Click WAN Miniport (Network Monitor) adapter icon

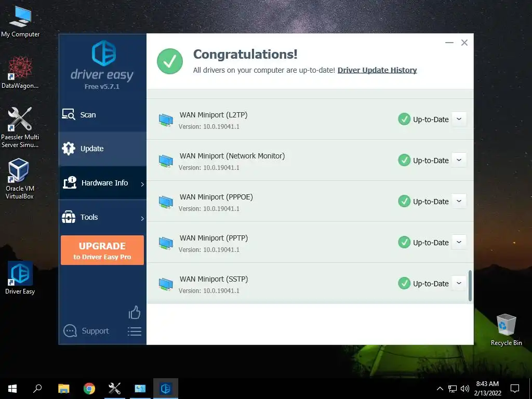166,161
